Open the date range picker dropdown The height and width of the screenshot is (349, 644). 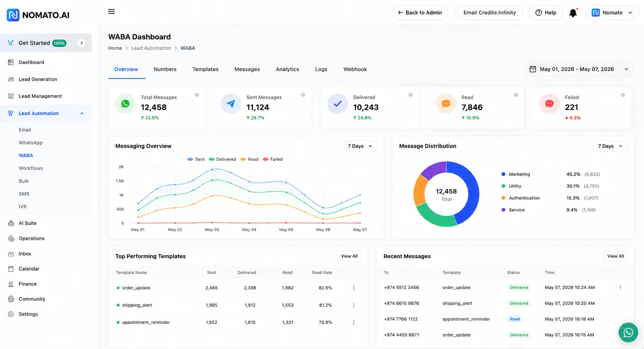coord(579,69)
